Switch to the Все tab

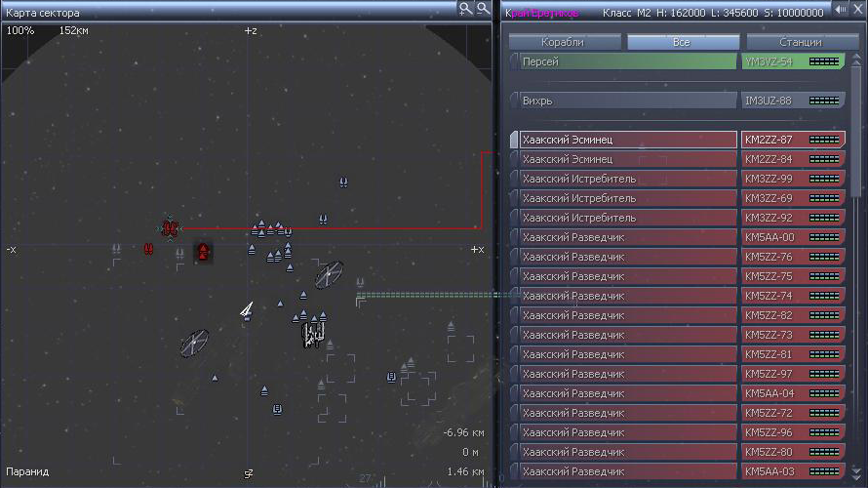[683, 42]
